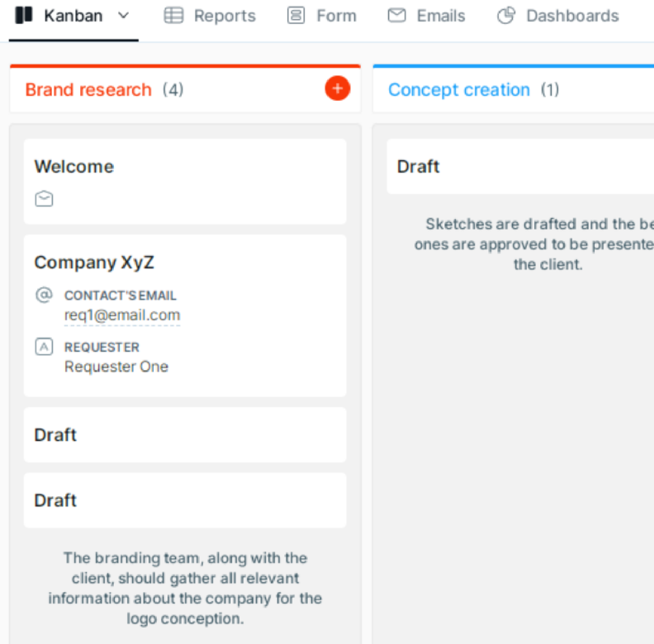Click the req1@email.com email link
Image resolution: width=654 pixels, height=644 pixels.
(122, 315)
